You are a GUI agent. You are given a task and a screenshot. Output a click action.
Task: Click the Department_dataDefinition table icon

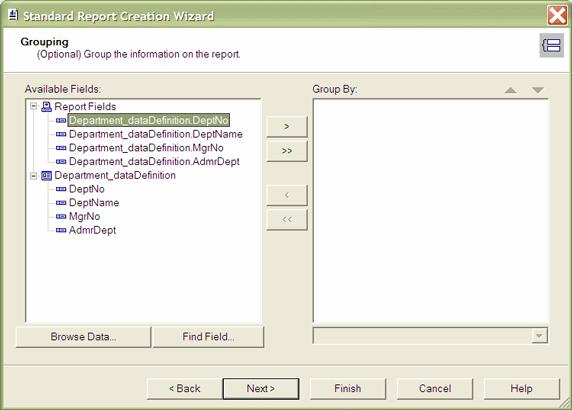[x=46, y=175]
